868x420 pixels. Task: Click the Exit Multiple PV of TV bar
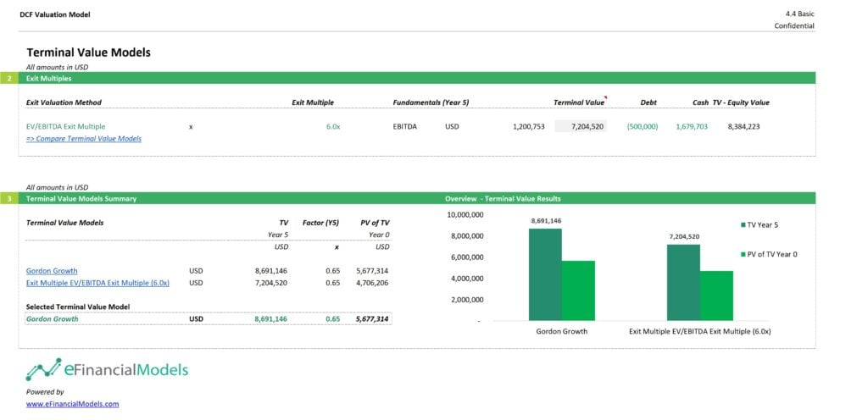pos(716,296)
